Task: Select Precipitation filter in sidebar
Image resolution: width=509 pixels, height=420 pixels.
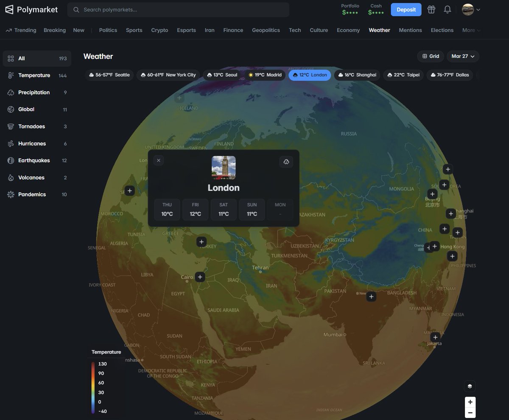Action: click(x=37, y=92)
